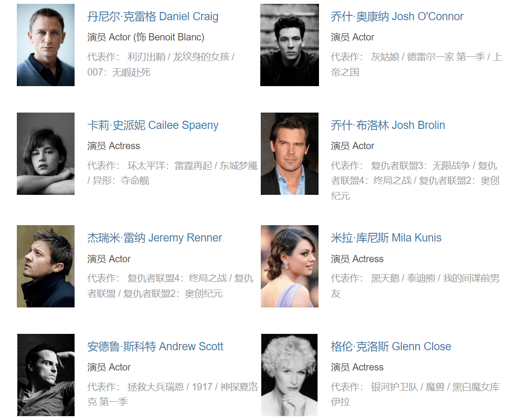Click the photo beside 格伦·克洛斯 Glenn Close
510x420 pixels.
click(289, 375)
